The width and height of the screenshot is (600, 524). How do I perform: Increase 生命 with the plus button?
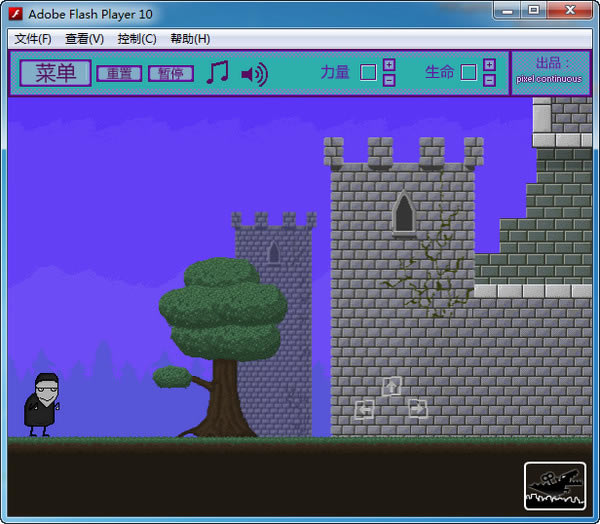click(489, 65)
